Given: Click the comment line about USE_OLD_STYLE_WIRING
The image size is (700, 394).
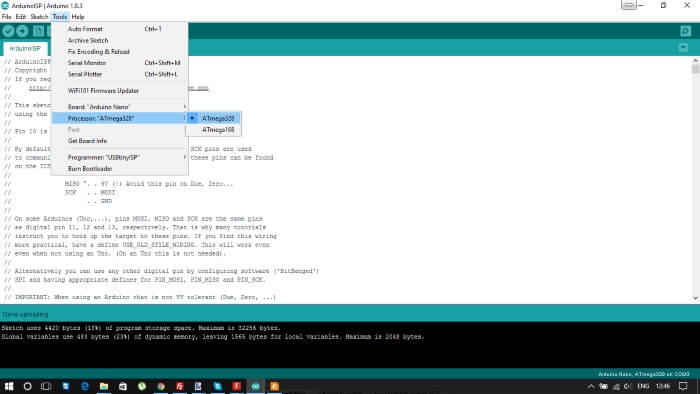Looking at the screenshot, I should (x=137, y=245).
